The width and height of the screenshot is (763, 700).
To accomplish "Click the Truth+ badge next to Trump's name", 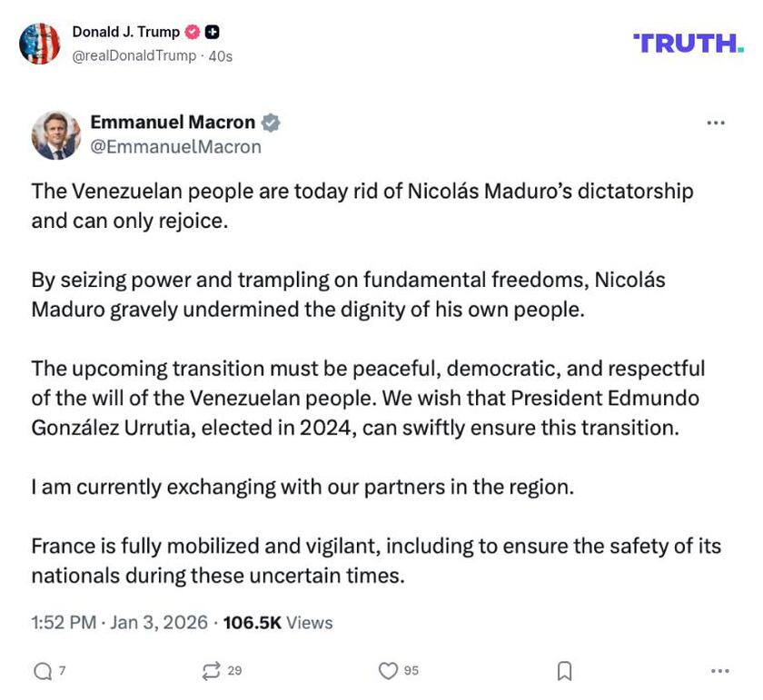I will tap(210, 31).
